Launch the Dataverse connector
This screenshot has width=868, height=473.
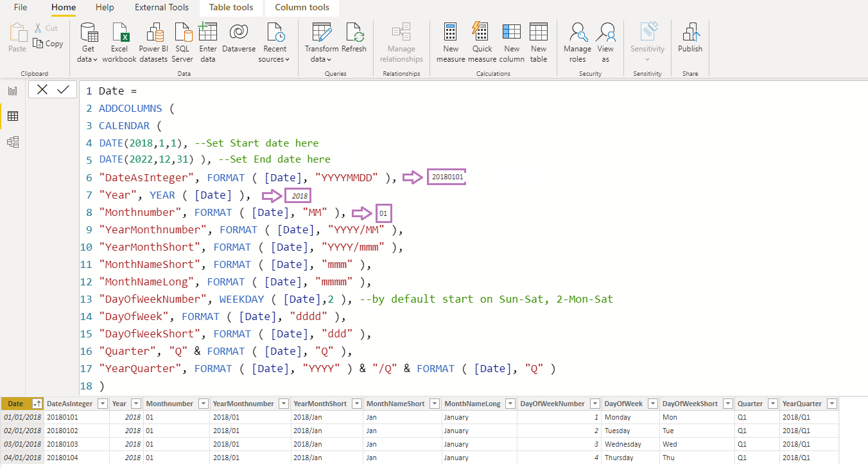(x=239, y=39)
